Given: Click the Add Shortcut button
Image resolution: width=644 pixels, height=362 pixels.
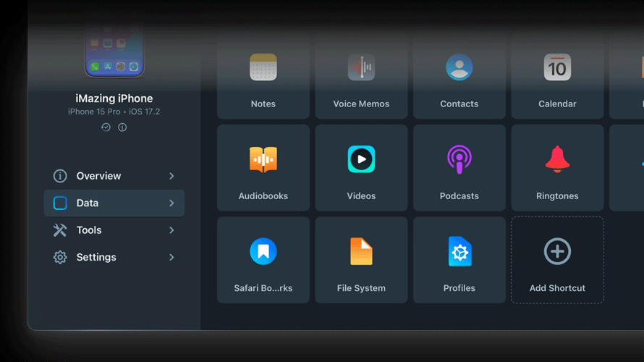Looking at the screenshot, I should [557, 260].
